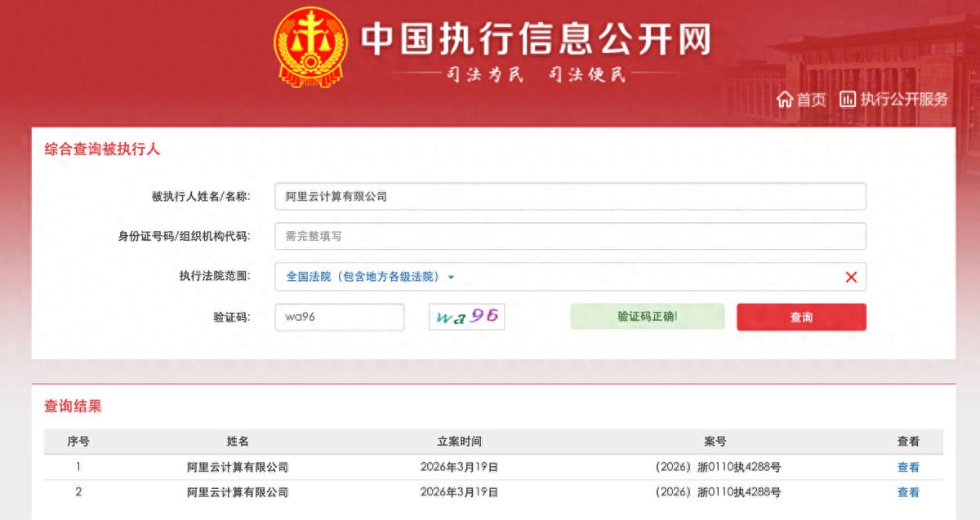Click the 姓名 column header
The image size is (980, 520).
tap(238, 442)
